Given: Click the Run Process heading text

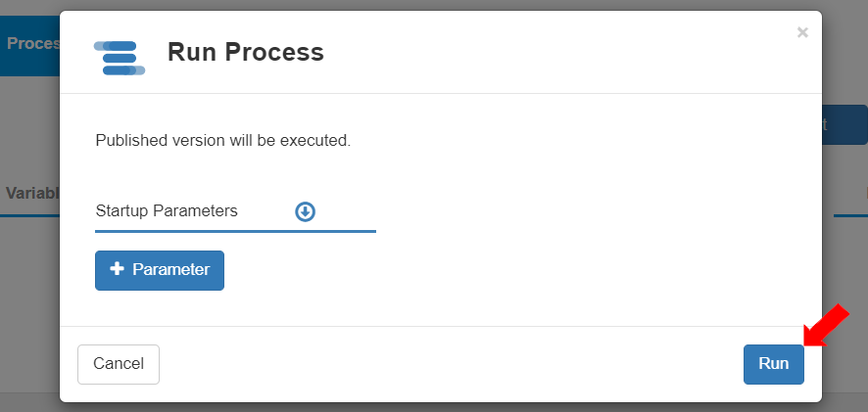Looking at the screenshot, I should [x=245, y=52].
